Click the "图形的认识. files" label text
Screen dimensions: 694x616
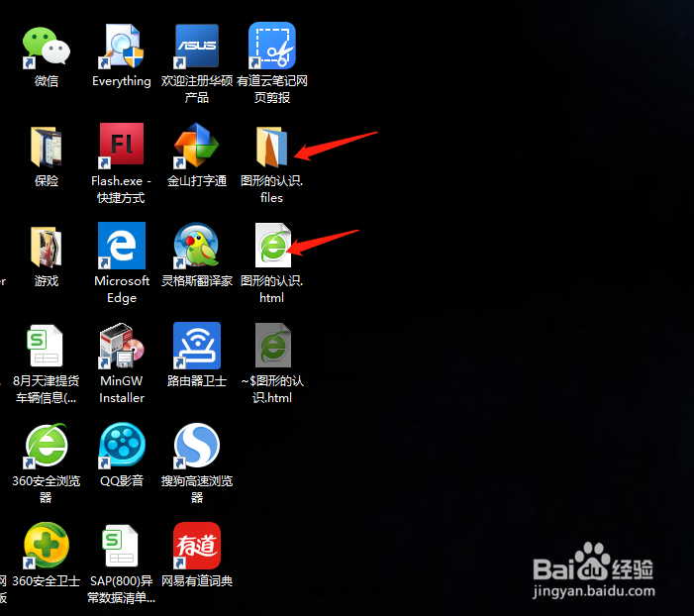pos(271,189)
